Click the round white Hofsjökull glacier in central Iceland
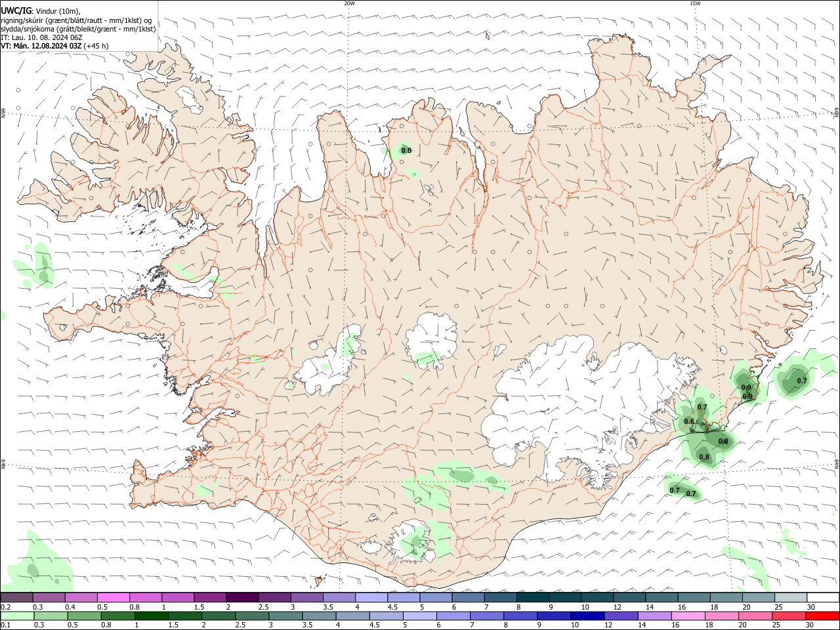This screenshot has height=630, width=840. [x=431, y=339]
